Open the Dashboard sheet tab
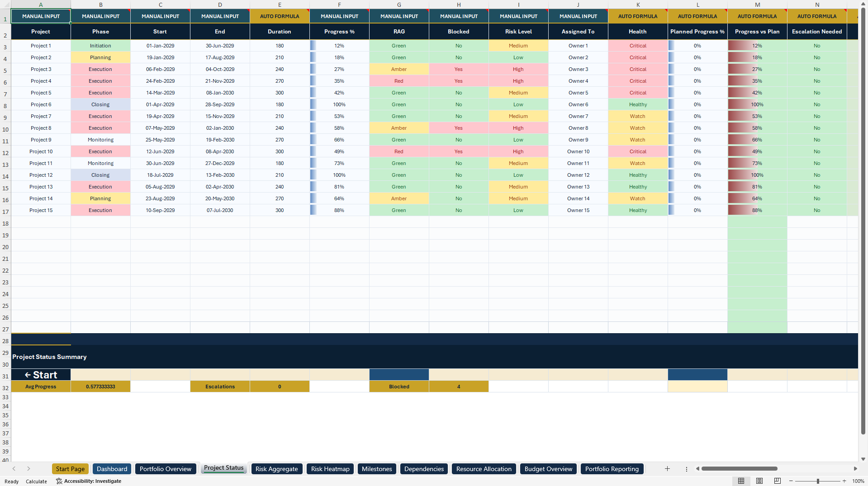Image resolution: width=868 pixels, height=486 pixels. click(112, 469)
